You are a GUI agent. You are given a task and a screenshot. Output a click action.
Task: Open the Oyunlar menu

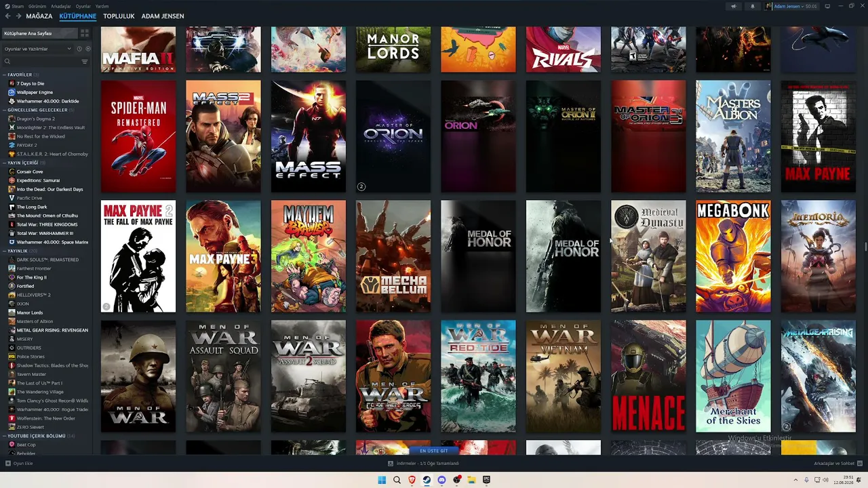pyautogui.click(x=83, y=6)
